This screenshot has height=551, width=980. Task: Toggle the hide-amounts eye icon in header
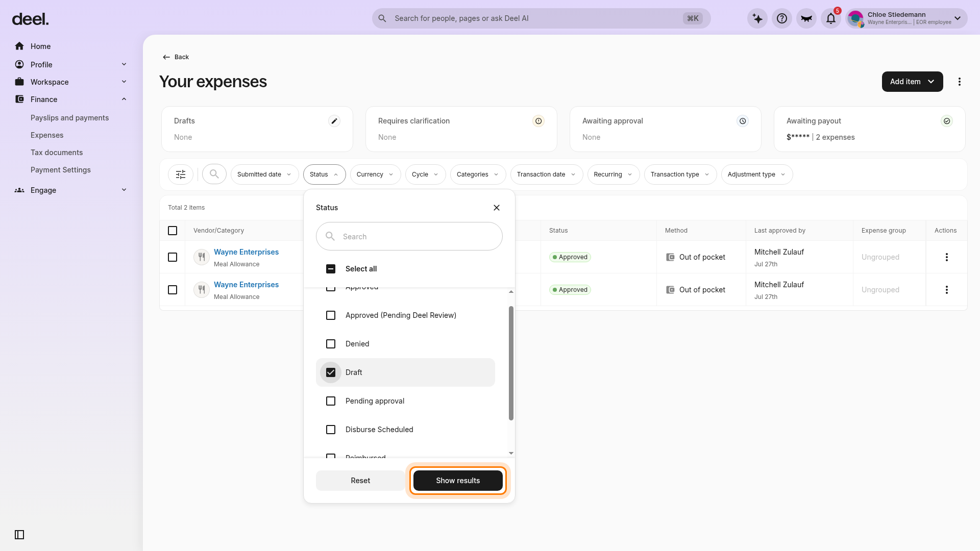[806, 19]
